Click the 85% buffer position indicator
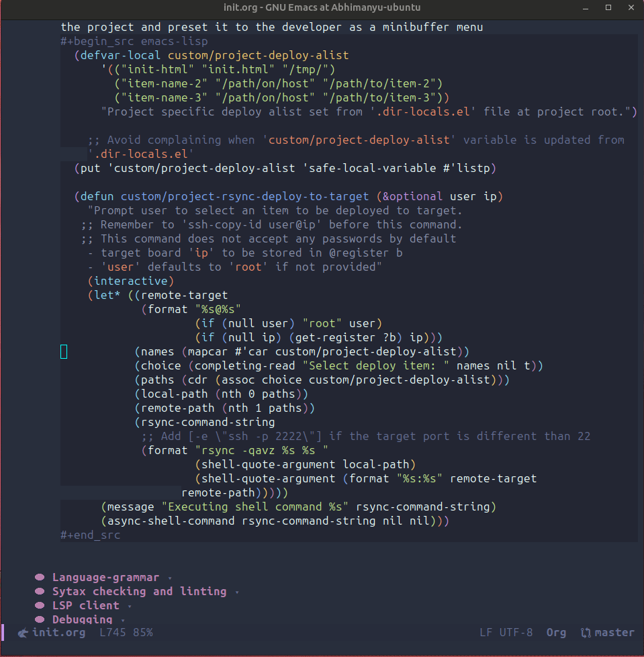Screen dimensions: 644x657 (143, 633)
